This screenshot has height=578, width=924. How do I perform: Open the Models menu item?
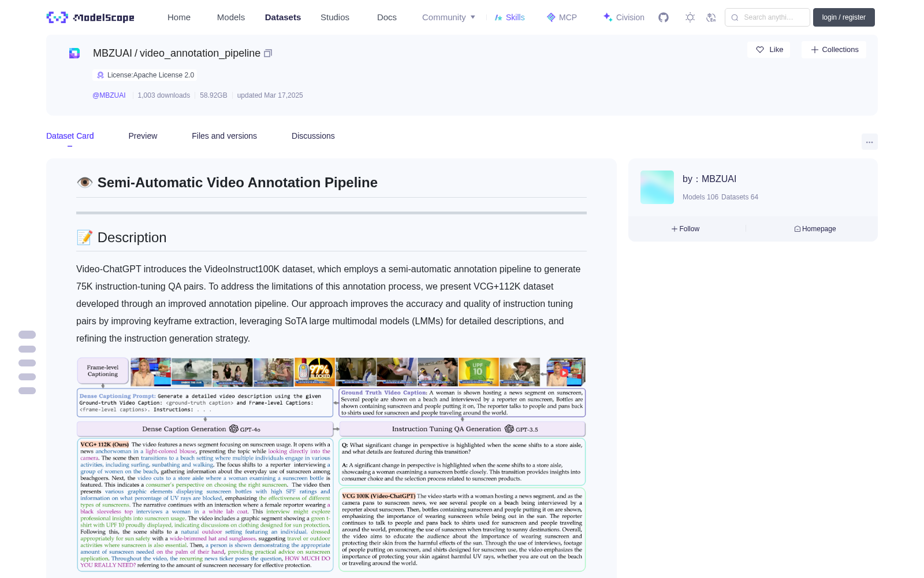[231, 17]
